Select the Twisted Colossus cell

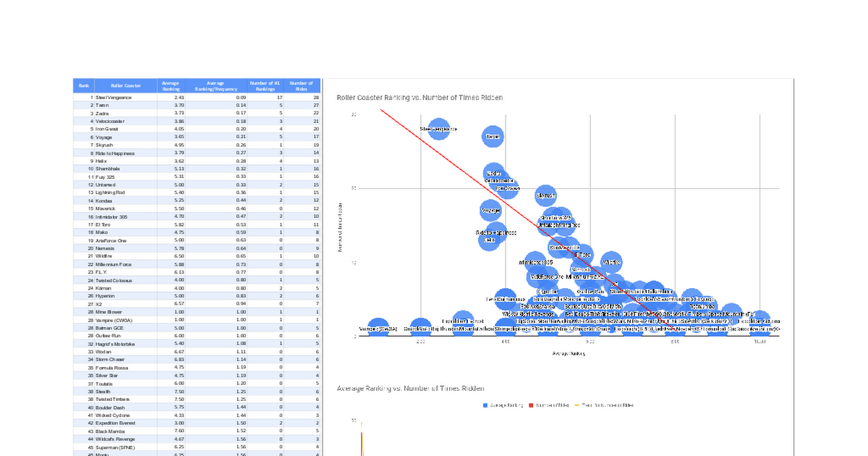tap(124, 280)
